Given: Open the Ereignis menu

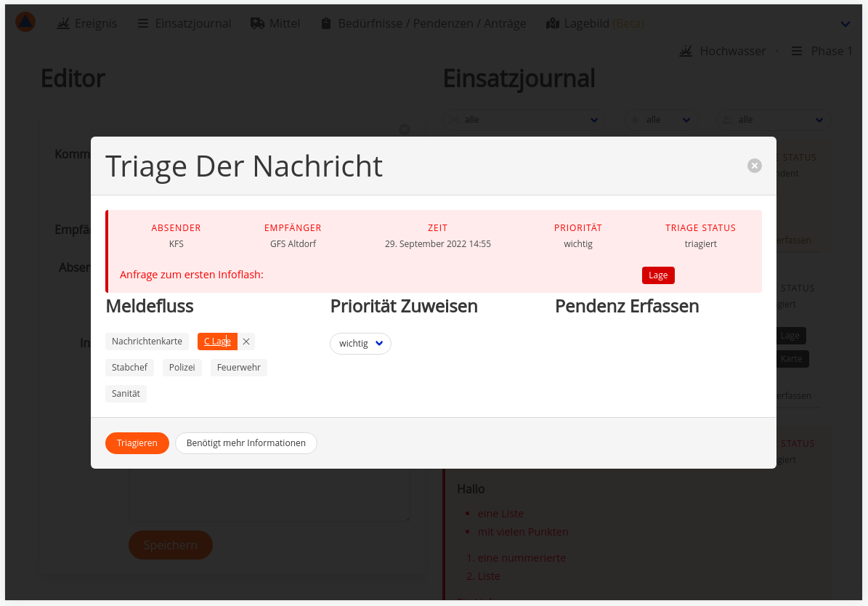Looking at the screenshot, I should pyautogui.click(x=86, y=23).
